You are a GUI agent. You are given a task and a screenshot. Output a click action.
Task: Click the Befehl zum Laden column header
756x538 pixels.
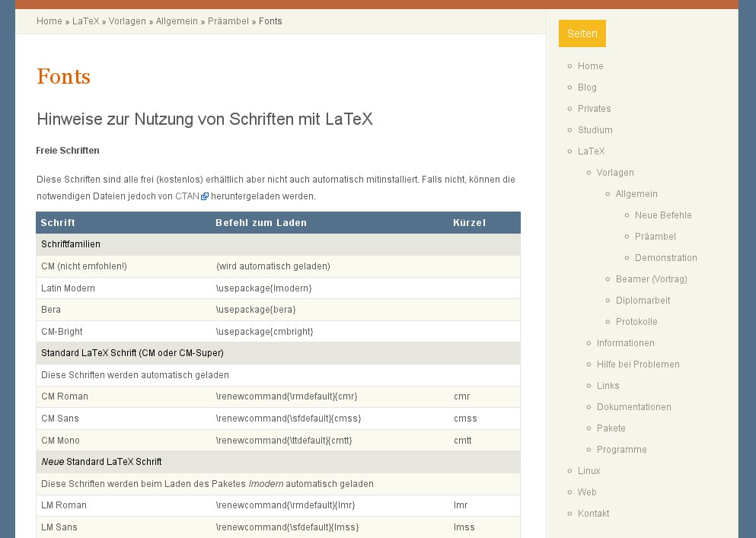pyautogui.click(x=261, y=223)
